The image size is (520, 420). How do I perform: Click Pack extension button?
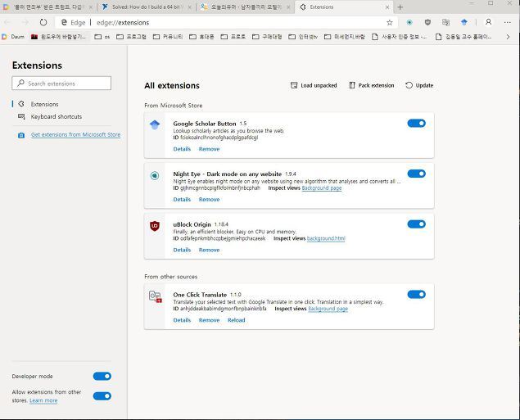click(372, 85)
